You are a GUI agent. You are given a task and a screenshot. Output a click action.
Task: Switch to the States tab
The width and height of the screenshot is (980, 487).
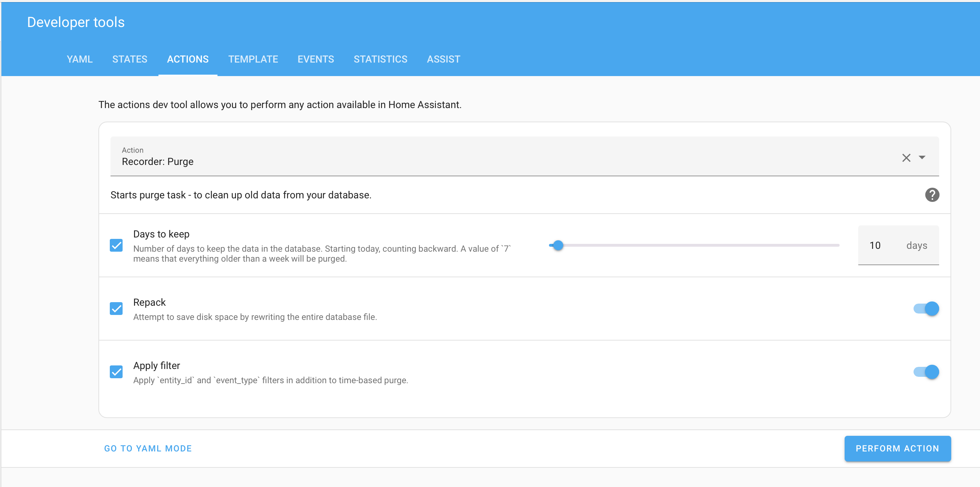pyautogui.click(x=129, y=59)
